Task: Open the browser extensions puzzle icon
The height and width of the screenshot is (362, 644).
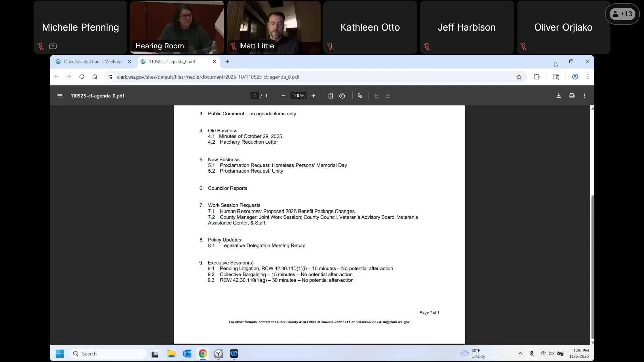Action: tap(537, 77)
